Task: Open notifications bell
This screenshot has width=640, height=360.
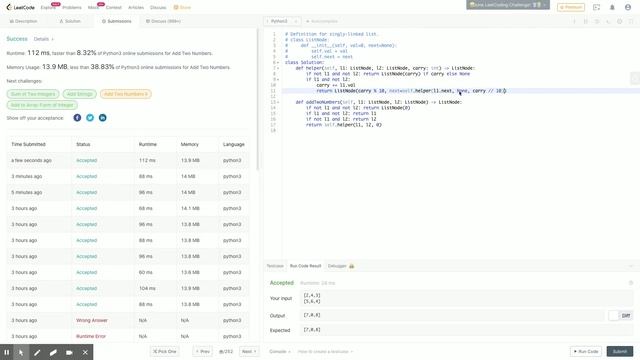Action: pyautogui.click(x=612, y=7)
